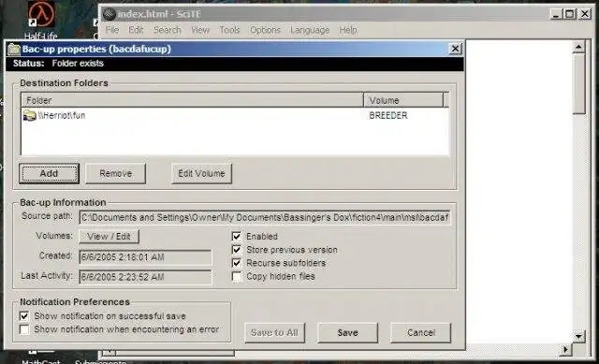Image resolution: width=599 pixels, height=364 pixels.
Task: Click the BREEDER volume cell
Action: pos(388,115)
